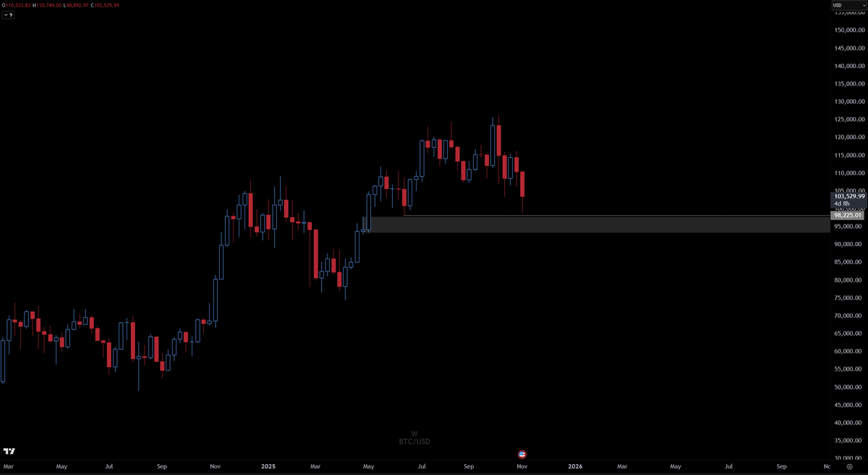Screen dimensions: 868x475
Task: Click the 115,000.00 price axis label
Action: (x=850, y=156)
